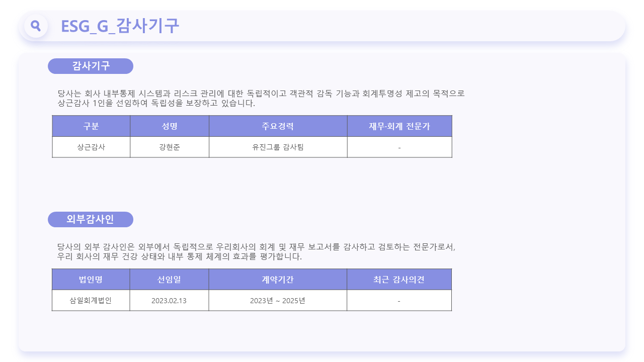This screenshot has width=644, height=362.
Task: Select the 2023년 ~ 2025년 contract cell
Action: 278,301
